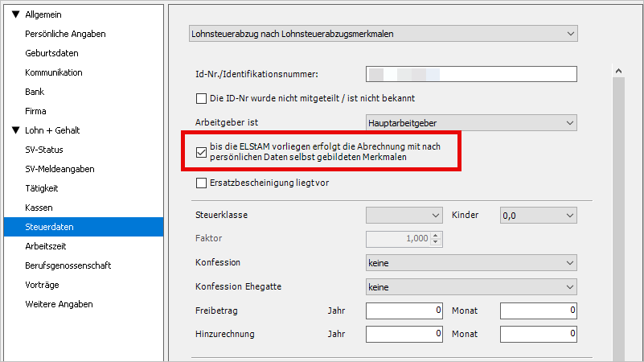The width and height of the screenshot is (644, 362).
Task: Click the Hinzurechnung Monat input field
Action: coord(538,333)
